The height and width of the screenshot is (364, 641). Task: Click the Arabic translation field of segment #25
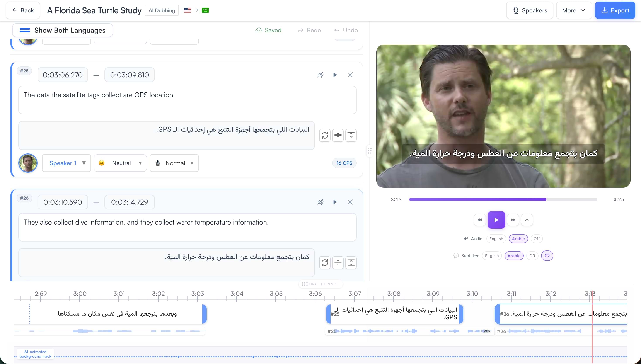167,136
